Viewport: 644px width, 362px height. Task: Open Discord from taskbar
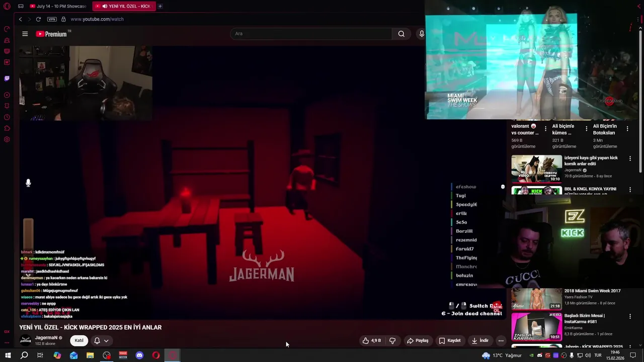[139, 355]
